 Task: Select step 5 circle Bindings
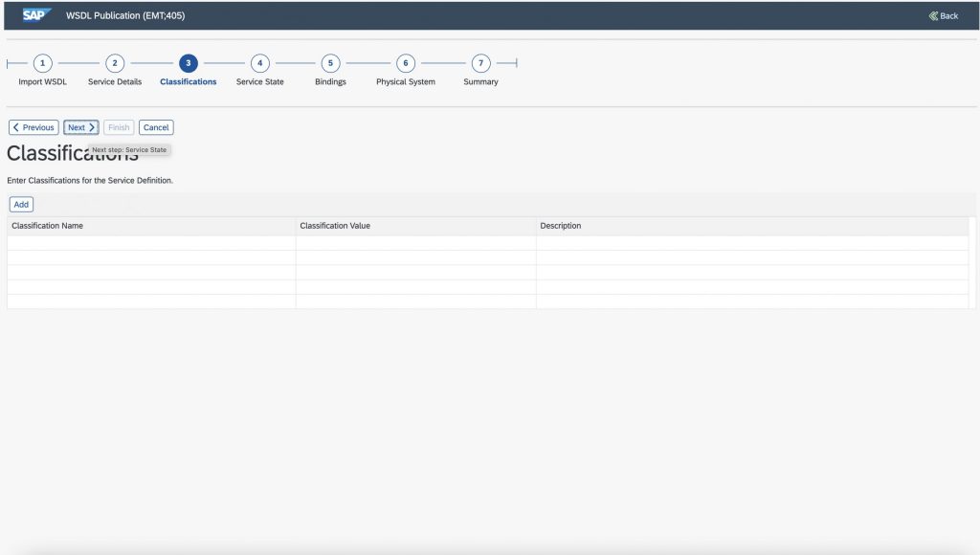[x=330, y=63]
